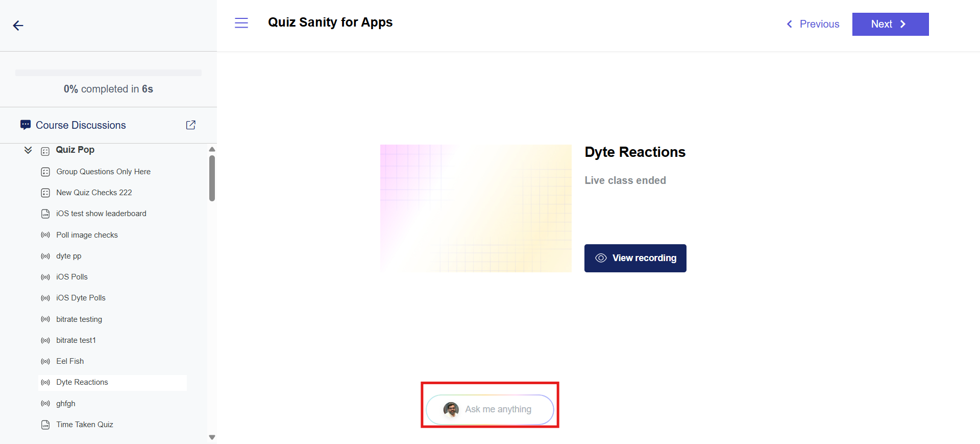Click the back arrow icon
The height and width of the screenshot is (444, 980).
point(18,26)
